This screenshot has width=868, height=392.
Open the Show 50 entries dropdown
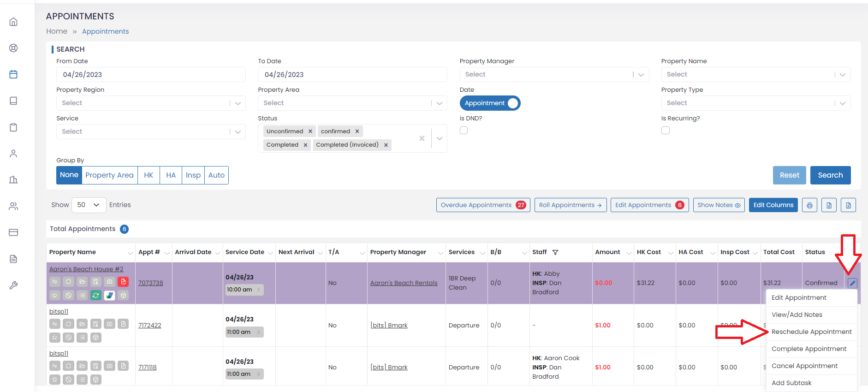[89, 205]
